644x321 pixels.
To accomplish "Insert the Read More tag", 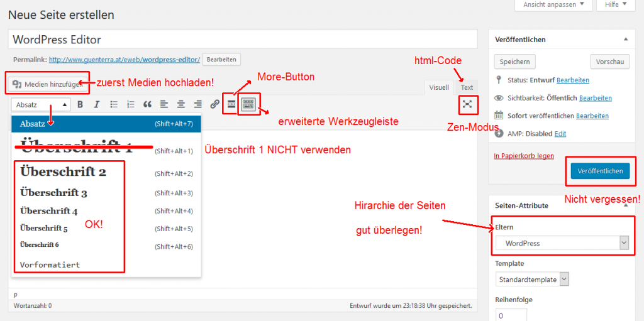I will pyautogui.click(x=231, y=105).
